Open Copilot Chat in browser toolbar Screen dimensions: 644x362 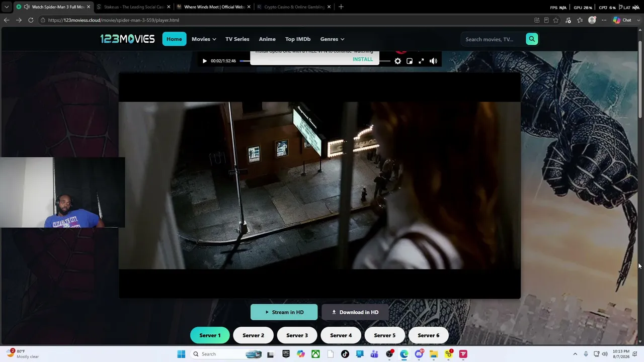622,20
